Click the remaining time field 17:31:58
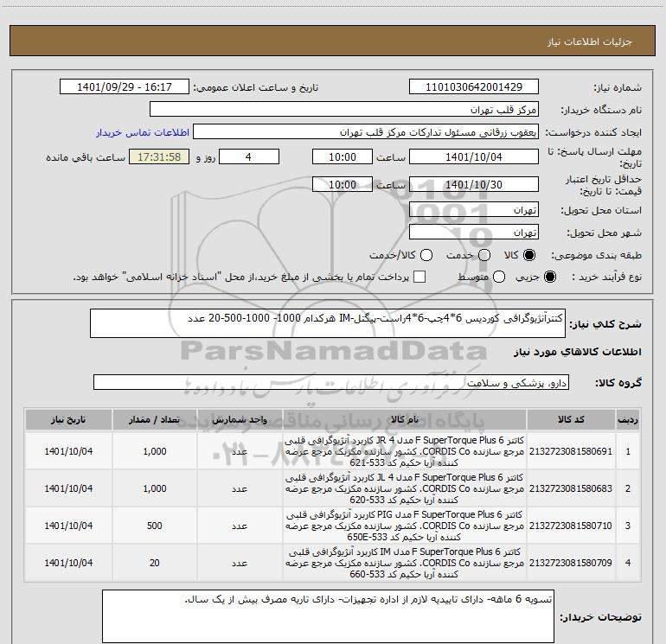 click(159, 156)
